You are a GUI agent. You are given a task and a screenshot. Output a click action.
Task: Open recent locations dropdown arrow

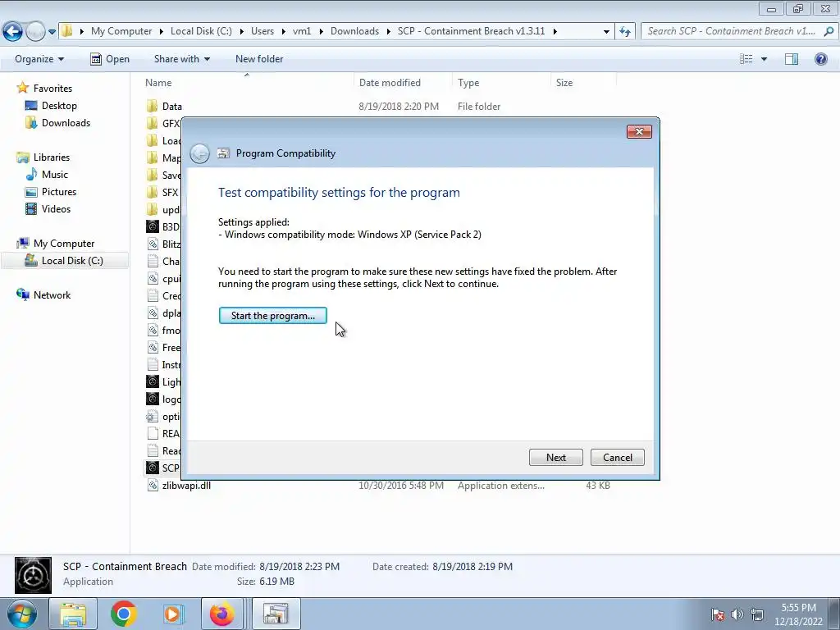[52, 32]
